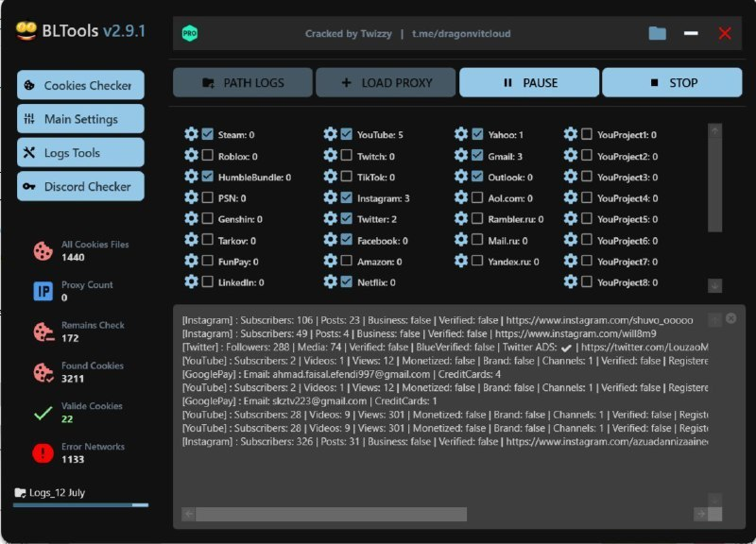Click the gear icon beside YouProject1
Viewport: 756px width, 544px height.
tap(570, 135)
